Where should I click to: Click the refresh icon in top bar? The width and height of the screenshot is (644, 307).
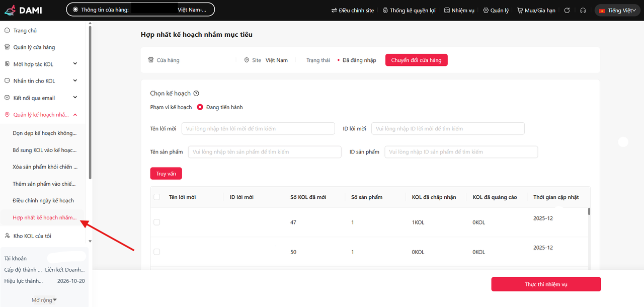[x=567, y=10]
